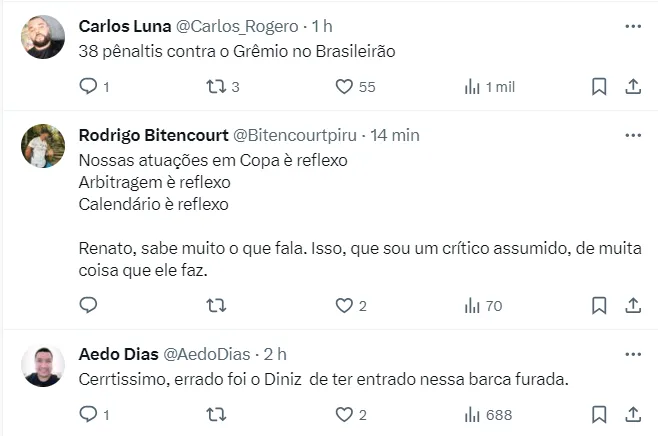Image resolution: width=658 pixels, height=436 pixels.
Task: Retweet Rodrigo Bitencourt's tweet
Action: pos(216,305)
